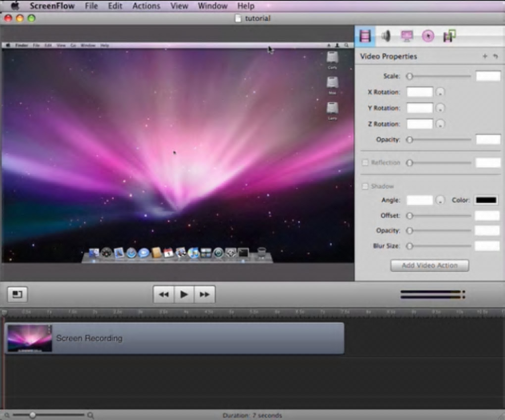Click the shadow Angle dial control
The height and width of the screenshot is (420, 505).
tap(440, 200)
